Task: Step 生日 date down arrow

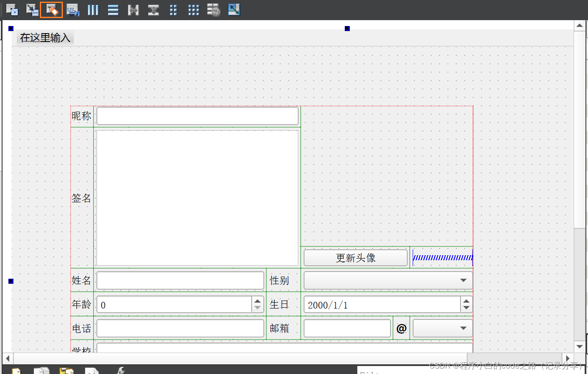Action: [466, 308]
